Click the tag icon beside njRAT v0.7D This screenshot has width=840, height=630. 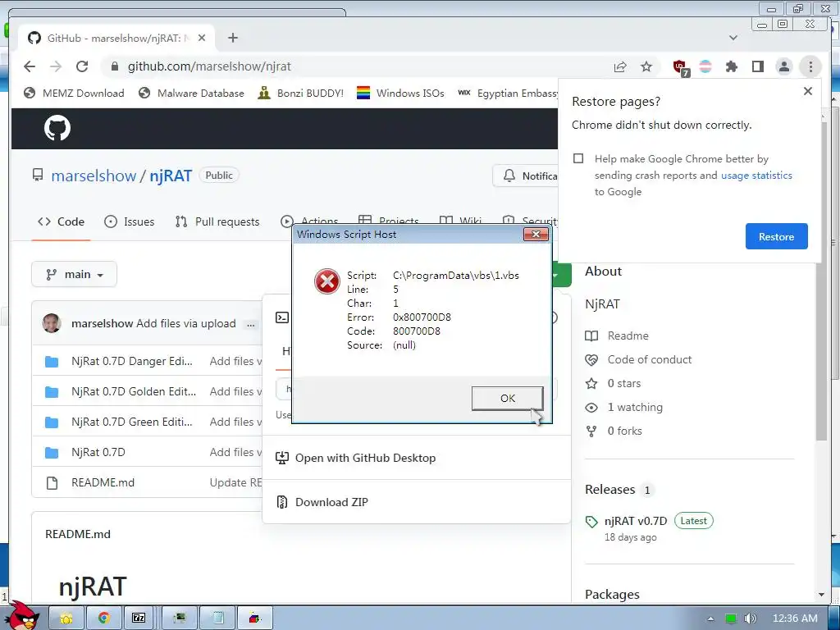(x=591, y=521)
